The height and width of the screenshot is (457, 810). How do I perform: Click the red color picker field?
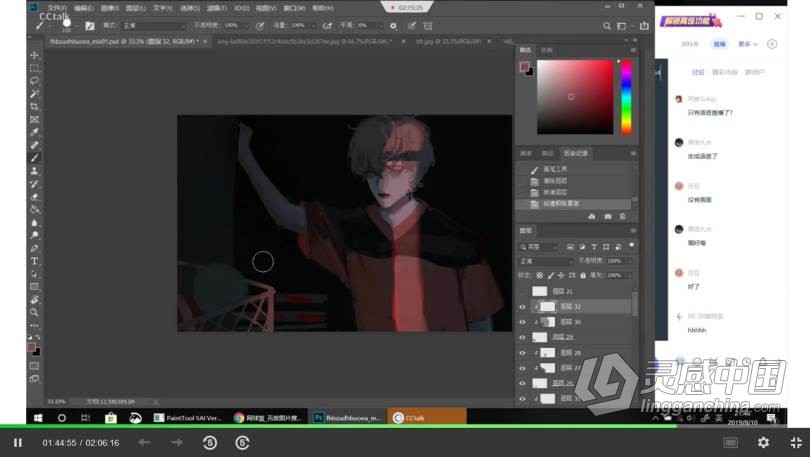(575, 97)
